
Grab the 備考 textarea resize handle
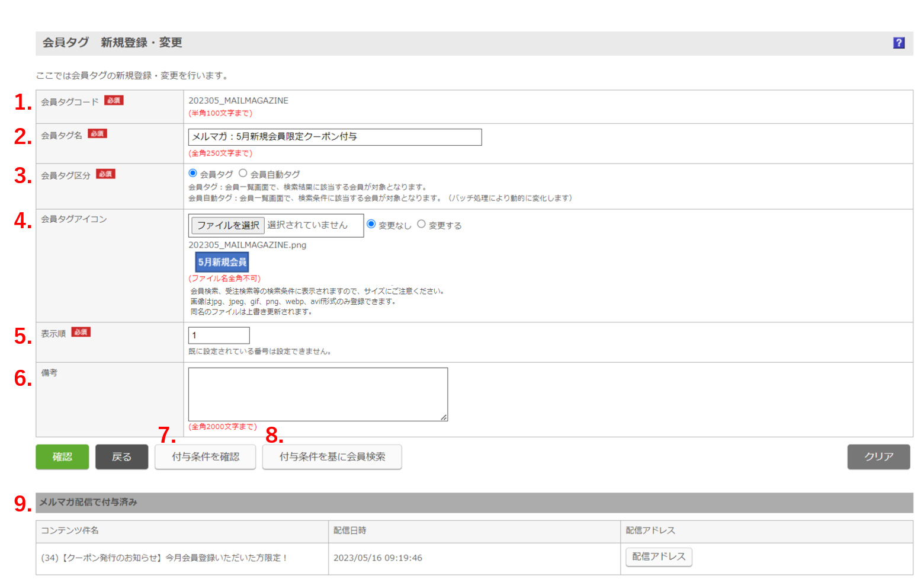click(444, 417)
